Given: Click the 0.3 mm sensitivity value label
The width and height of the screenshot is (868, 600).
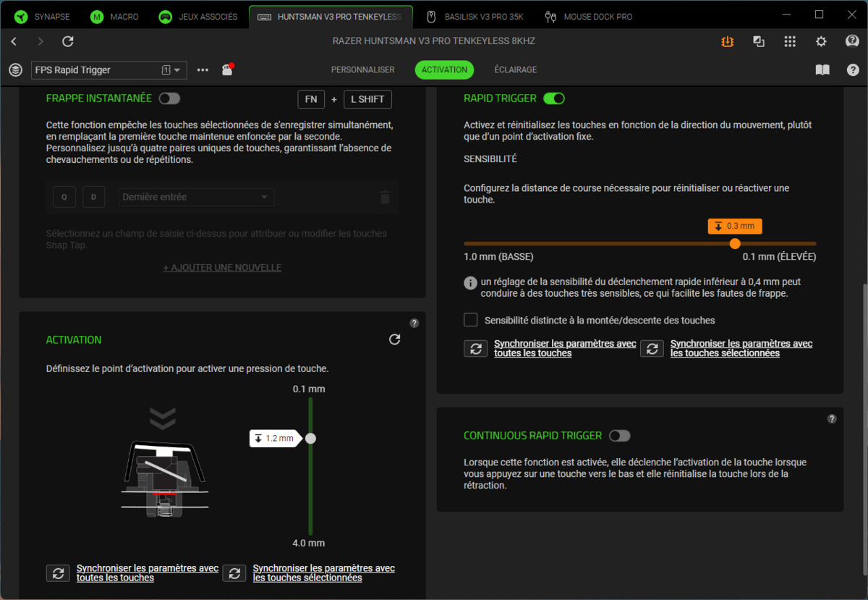Looking at the screenshot, I should (x=735, y=226).
